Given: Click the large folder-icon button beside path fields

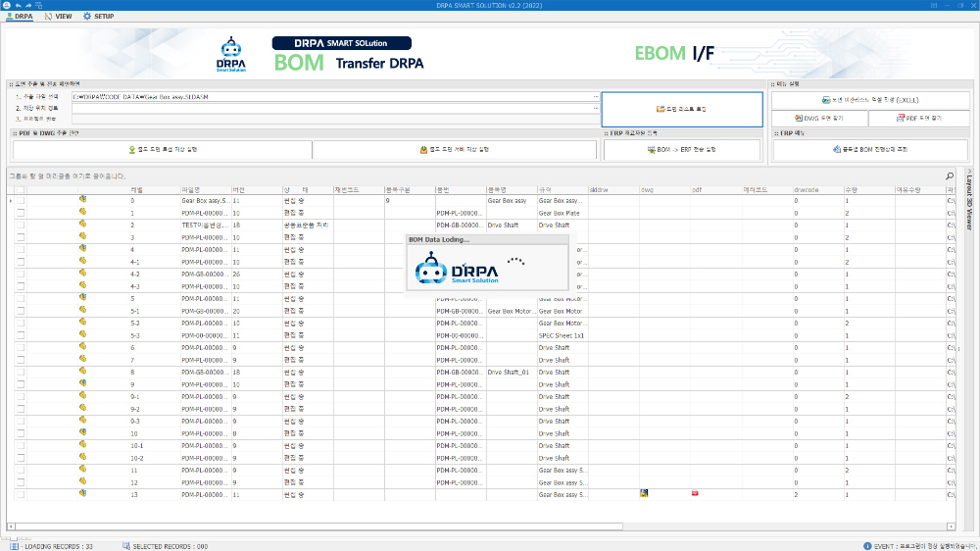Looking at the screenshot, I should 682,110.
